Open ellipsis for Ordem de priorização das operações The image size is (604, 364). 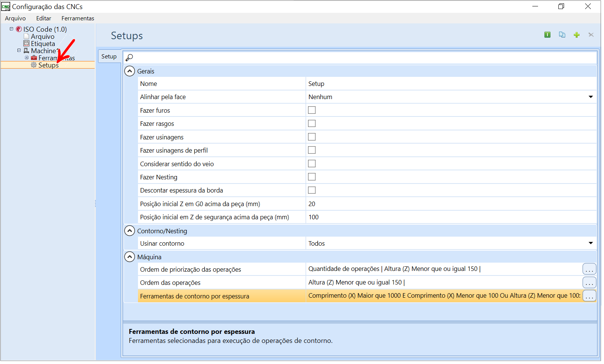(589, 269)
